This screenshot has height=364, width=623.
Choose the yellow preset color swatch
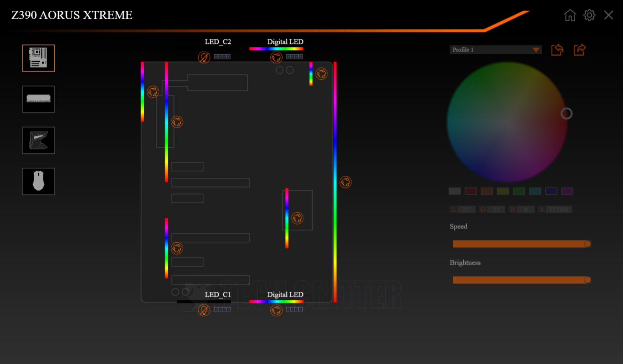[x=503, y=191]
